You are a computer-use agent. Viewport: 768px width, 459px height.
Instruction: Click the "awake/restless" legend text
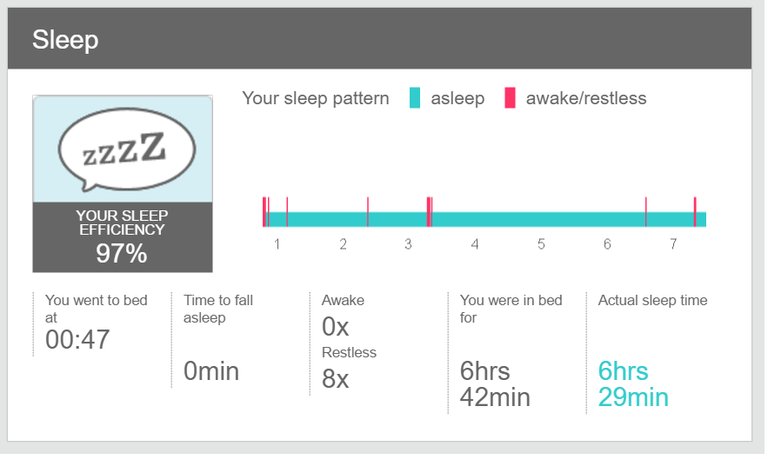coord(586,98)
